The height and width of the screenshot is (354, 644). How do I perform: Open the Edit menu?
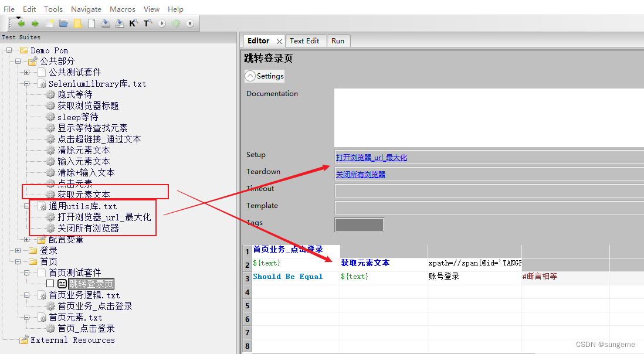pos(29,9)
